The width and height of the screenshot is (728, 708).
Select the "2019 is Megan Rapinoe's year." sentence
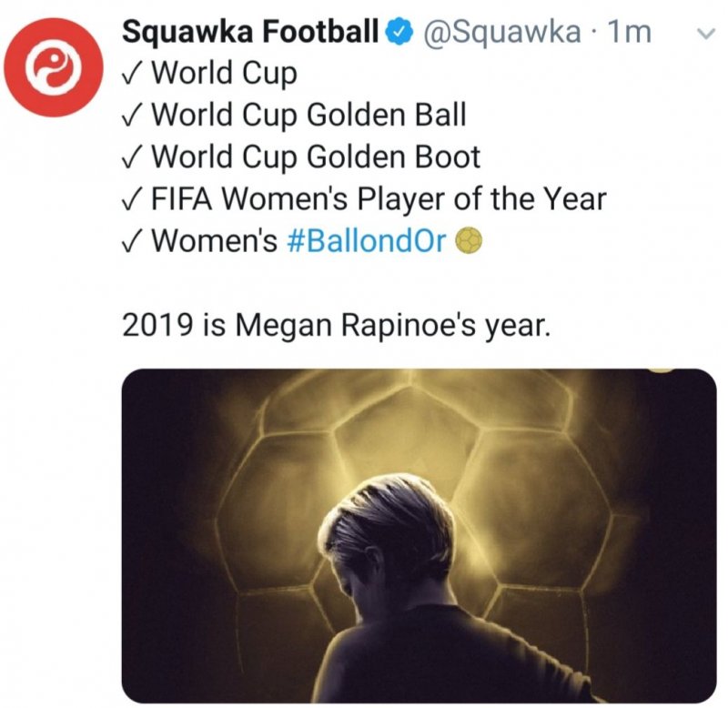[x=336, y=326]
